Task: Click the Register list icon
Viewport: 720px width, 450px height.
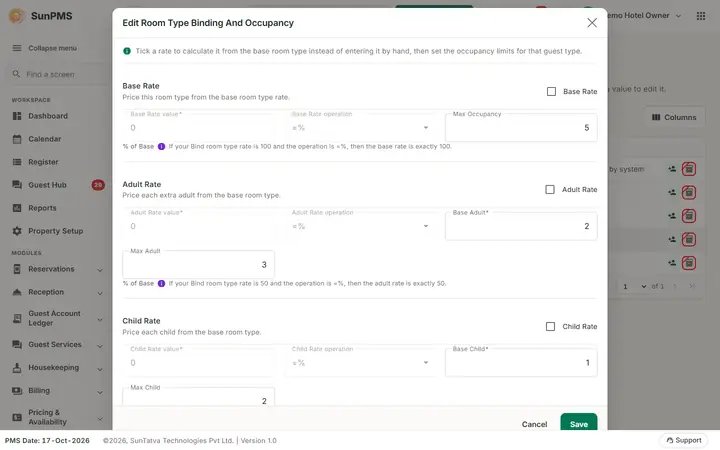Action: 17,162
